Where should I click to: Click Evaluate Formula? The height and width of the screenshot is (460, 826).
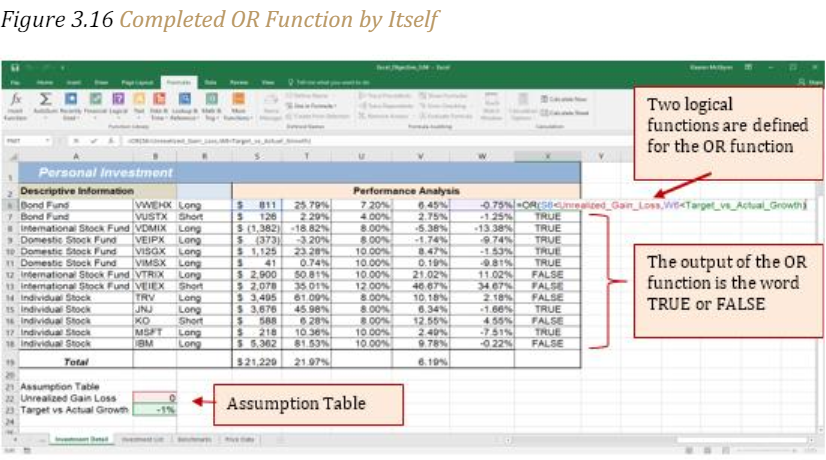coord(446,116)
